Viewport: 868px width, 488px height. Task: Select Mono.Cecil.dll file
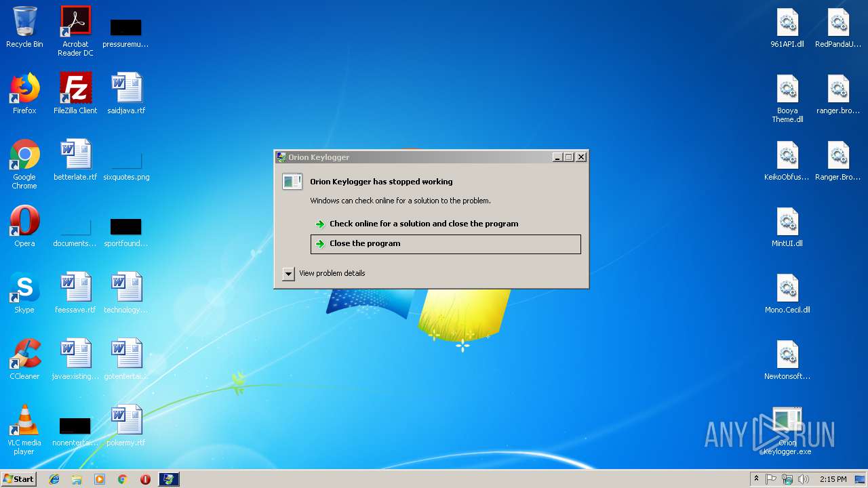tap(787, 293)
